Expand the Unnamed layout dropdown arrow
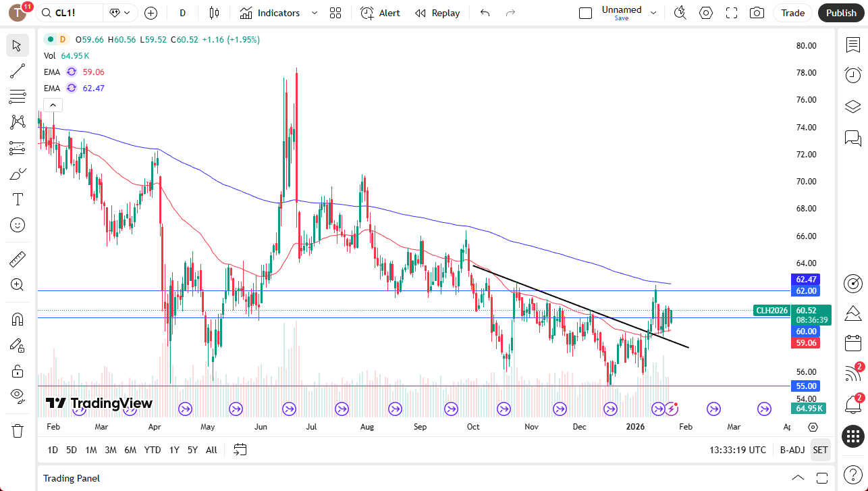868x491 pixels. pos(653,13)
